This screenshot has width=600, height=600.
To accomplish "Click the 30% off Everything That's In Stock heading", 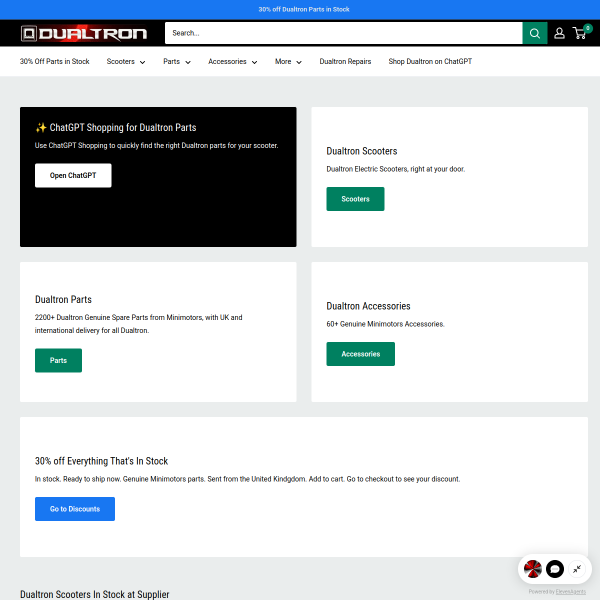I will tap(101, 461).
